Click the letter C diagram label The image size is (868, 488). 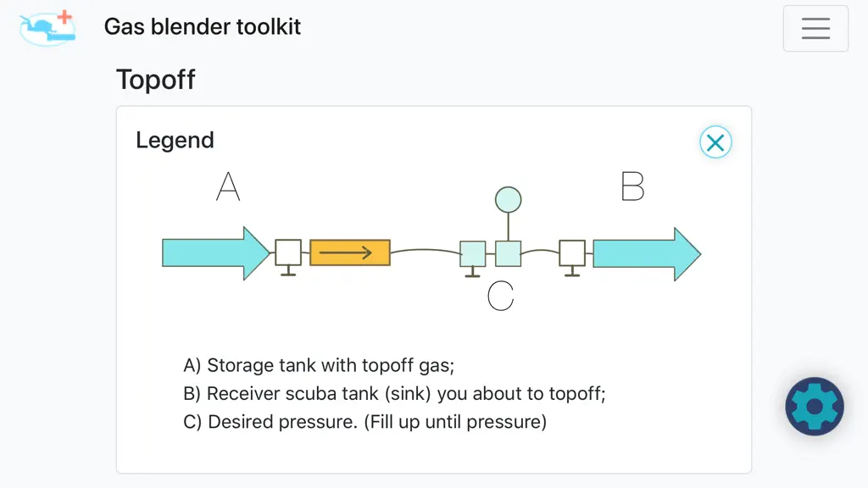[500, 296]
